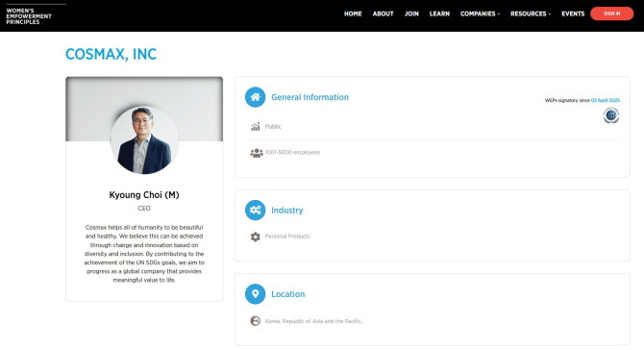644x350 pixels.
Task: Click the COSMAX, INC page heading
Action: tap(111, 54)
